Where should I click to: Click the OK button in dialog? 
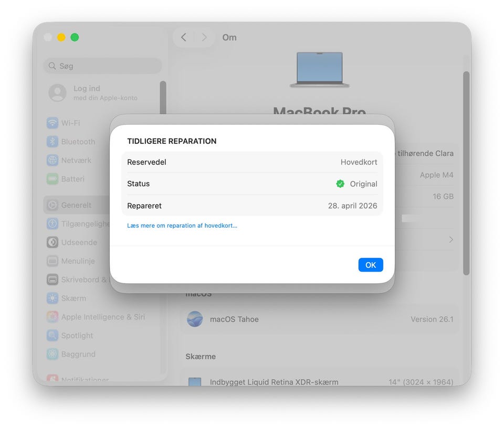pyautogui.click(x=371, y=265)
